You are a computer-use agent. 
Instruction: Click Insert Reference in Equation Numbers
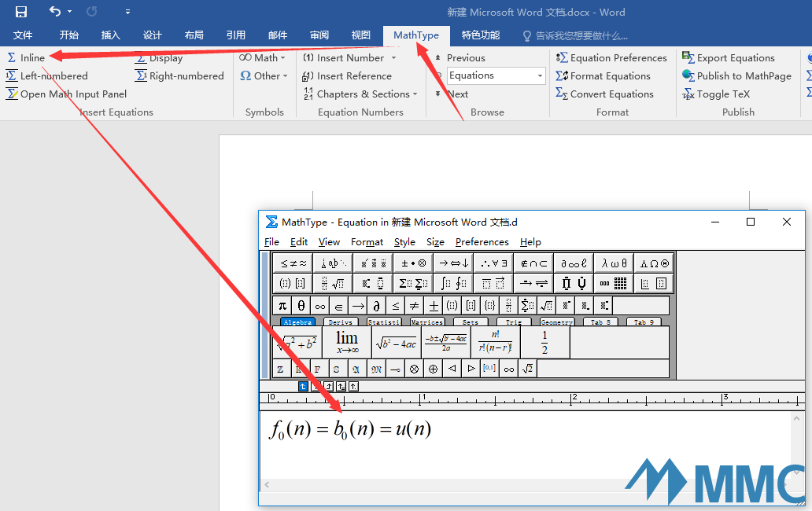pyautogui.click(x=347, y=76)
